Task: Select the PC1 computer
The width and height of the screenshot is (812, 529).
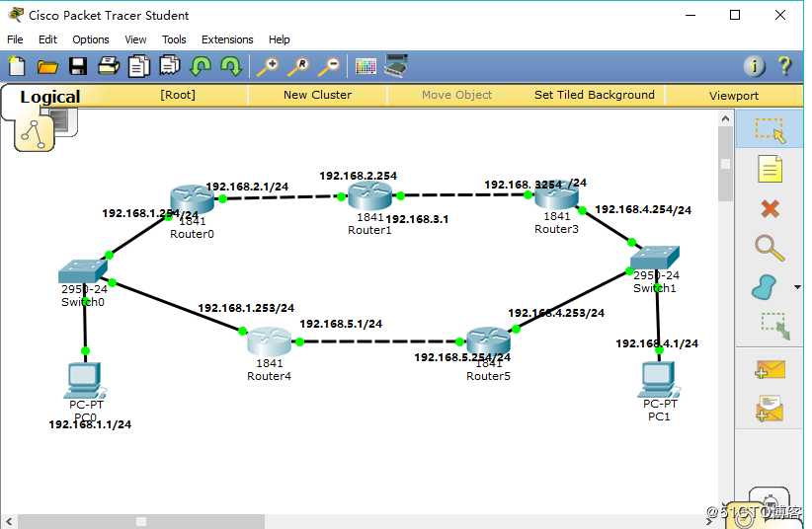Action: pos(659,380)
